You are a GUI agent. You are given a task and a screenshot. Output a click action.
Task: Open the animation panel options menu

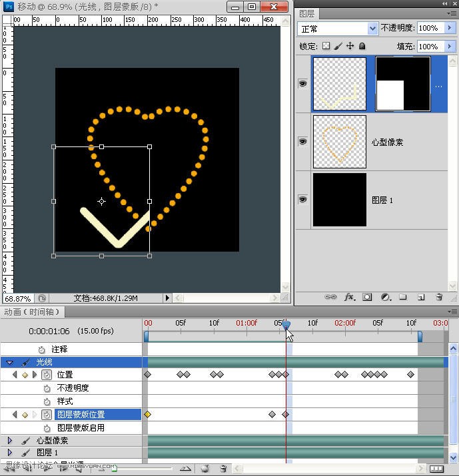pyautogui.click(x=452, y=312)
